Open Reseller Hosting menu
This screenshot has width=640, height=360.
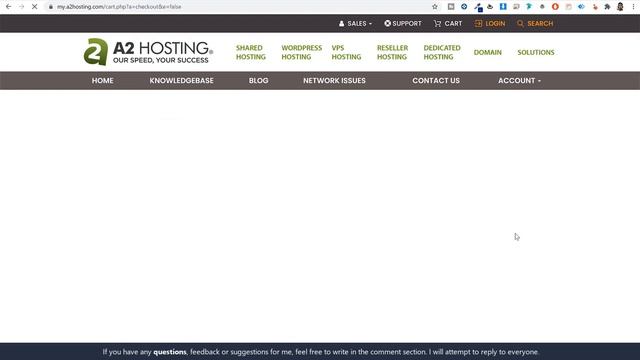click(392, 52)
